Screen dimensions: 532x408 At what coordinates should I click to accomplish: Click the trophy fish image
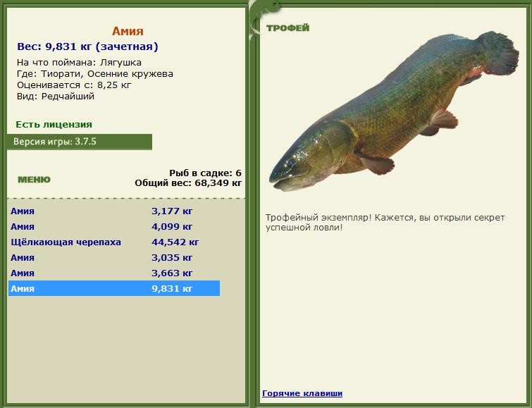(395, 111)
